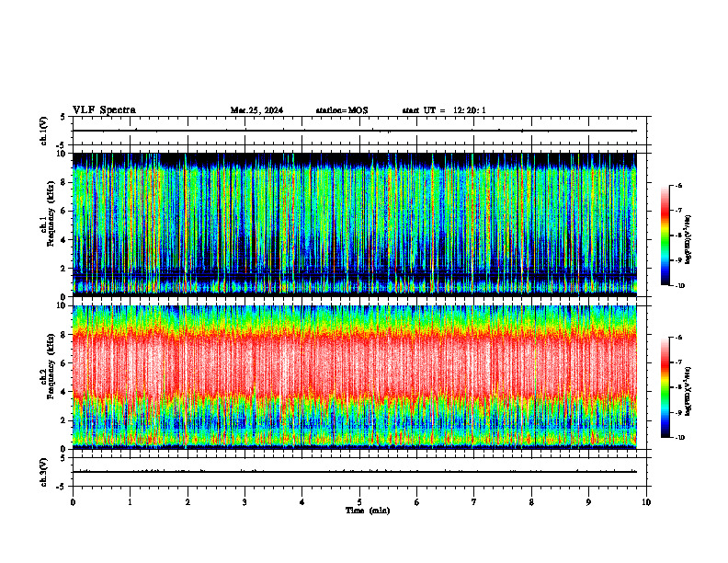Screen dimensions: 728x563
Task: Click time axis tick label "7"
Action: pyautogui.click(x=474, y=502)
